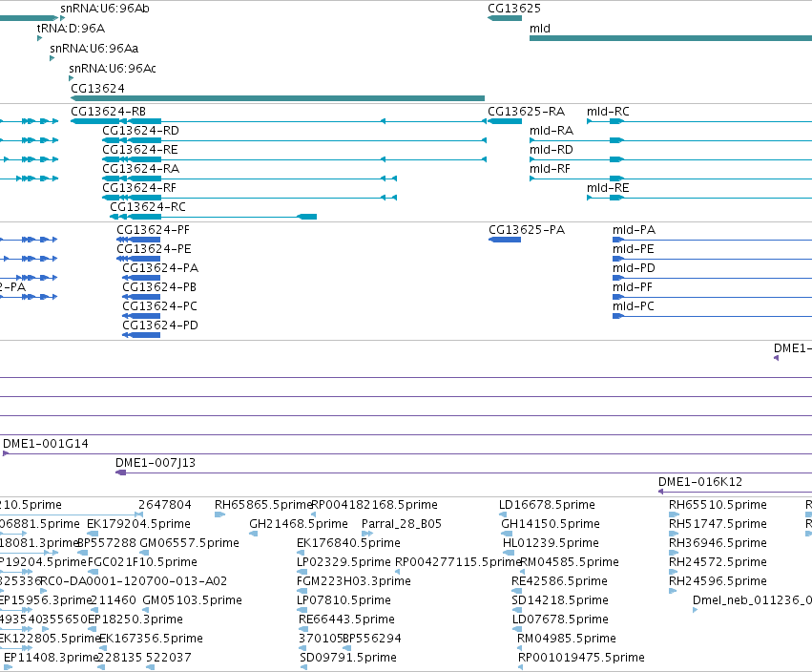The width and height of the screenshot is (812, 672).
Task: Select transcript mld-RD
Action: coord(551,150)
